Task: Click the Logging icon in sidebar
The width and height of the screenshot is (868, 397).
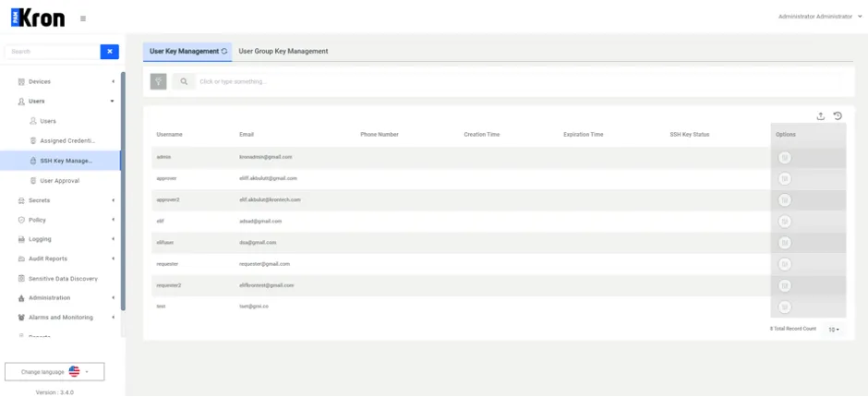Action: 21,239
